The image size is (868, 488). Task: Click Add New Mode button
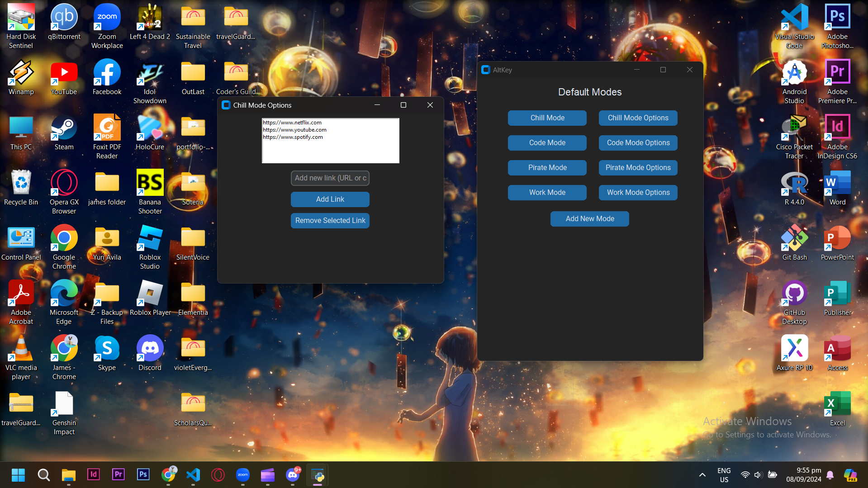[590, 219]
